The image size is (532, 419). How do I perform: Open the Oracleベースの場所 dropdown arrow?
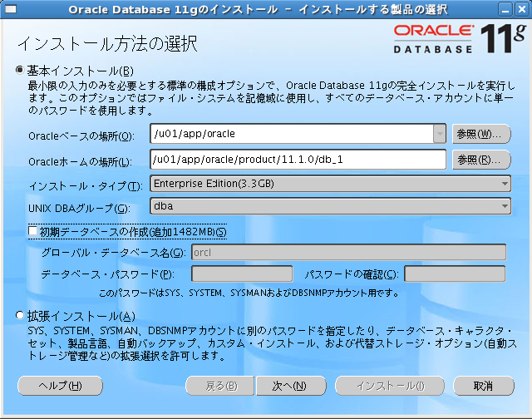point(440,134)
